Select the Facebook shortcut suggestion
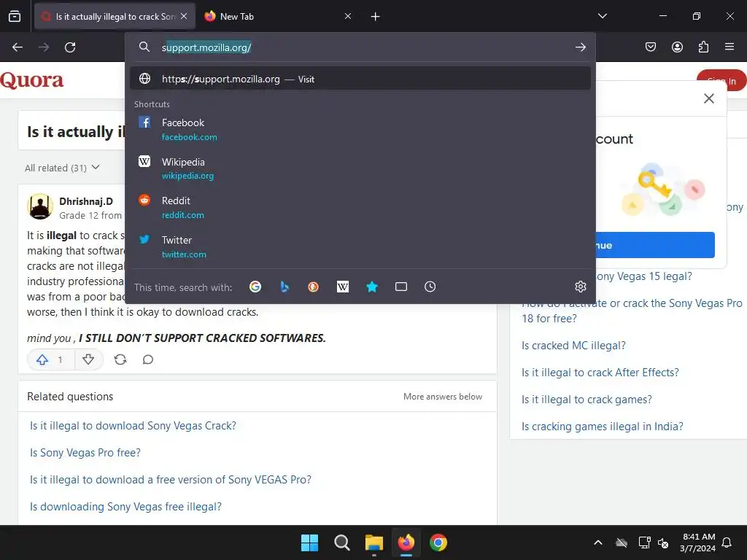Image resolution: width=747 pixels, height=560 pixels. pyautogui.click(x=360, y=130)
